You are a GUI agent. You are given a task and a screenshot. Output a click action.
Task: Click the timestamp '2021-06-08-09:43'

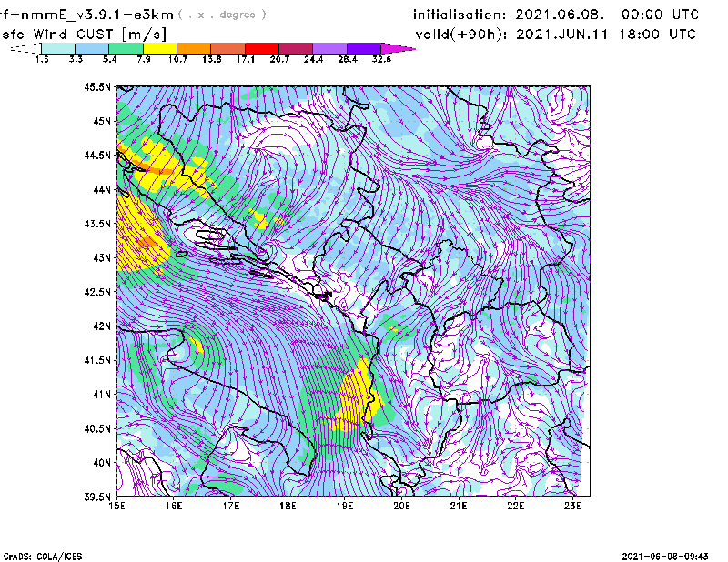coord(665,557)
